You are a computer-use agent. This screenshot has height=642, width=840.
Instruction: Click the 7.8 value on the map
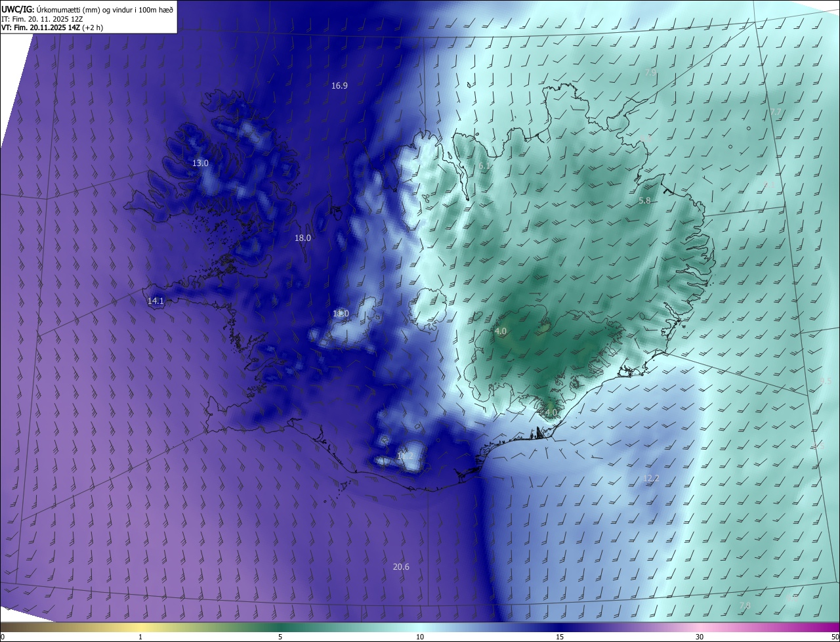point(745,605)
